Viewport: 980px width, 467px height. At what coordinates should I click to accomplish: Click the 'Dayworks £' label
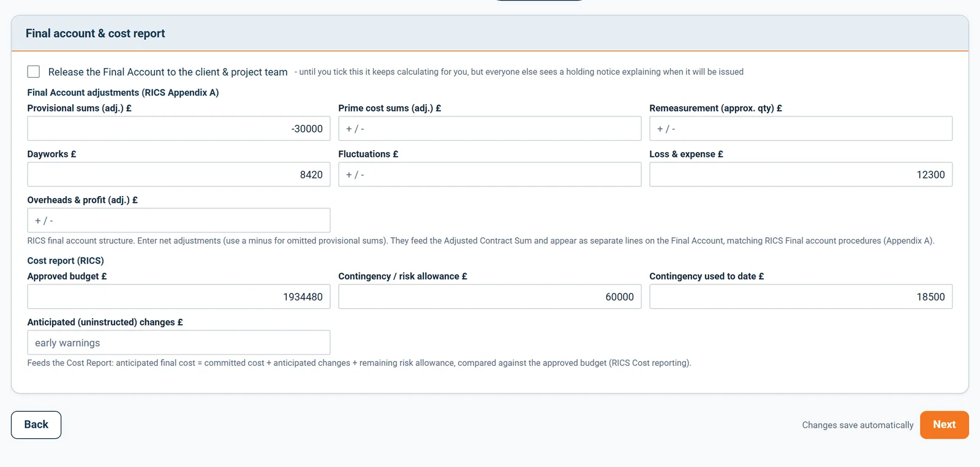coord(52,154)
